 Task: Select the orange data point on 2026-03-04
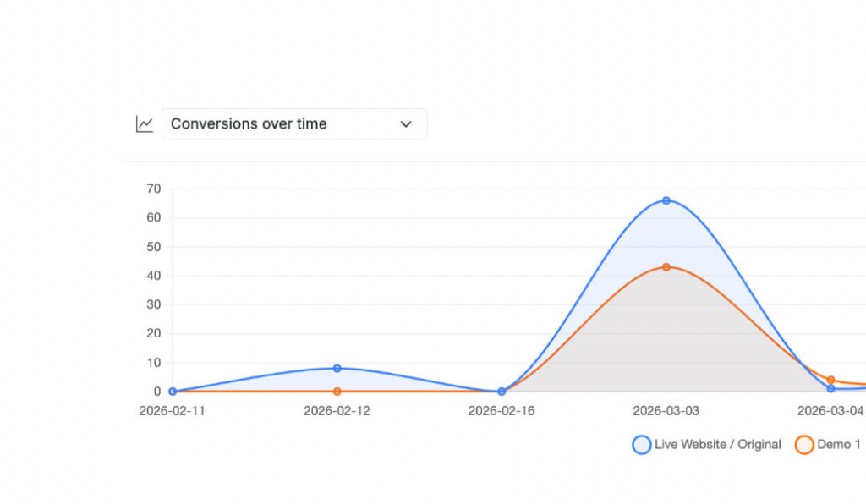coord(831,381)
